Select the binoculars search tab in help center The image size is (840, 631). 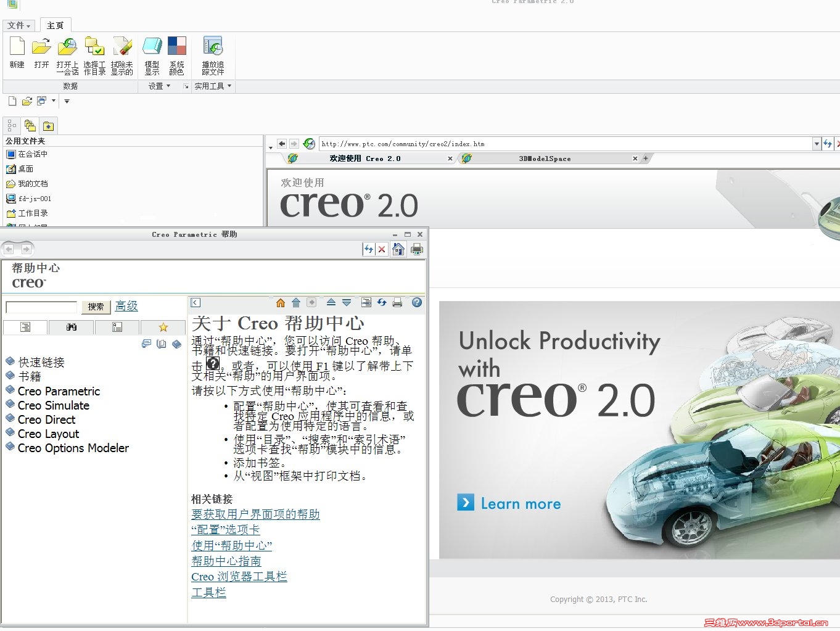click(72, 327)
